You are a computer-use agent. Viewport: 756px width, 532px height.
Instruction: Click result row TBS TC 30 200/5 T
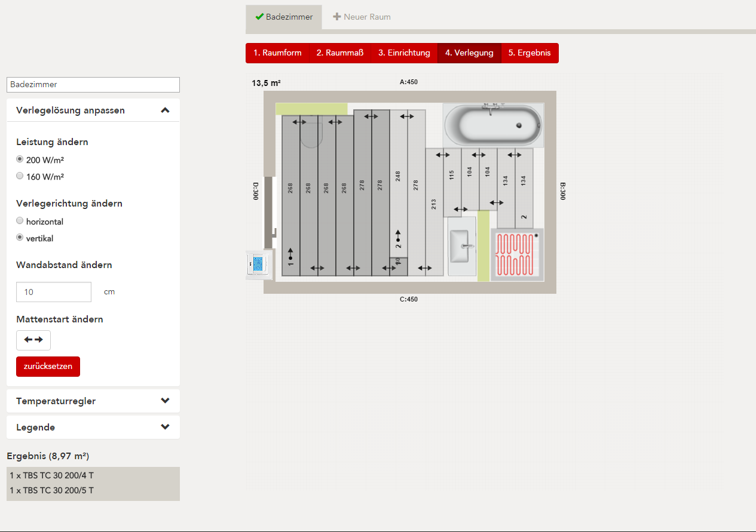click(x=93, y=491)
